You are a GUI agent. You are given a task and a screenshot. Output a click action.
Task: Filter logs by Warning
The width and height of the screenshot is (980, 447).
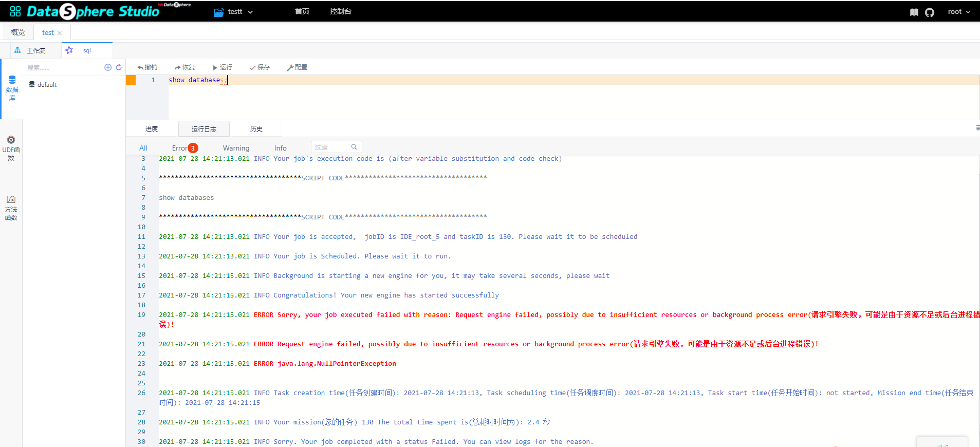[236, 148]
